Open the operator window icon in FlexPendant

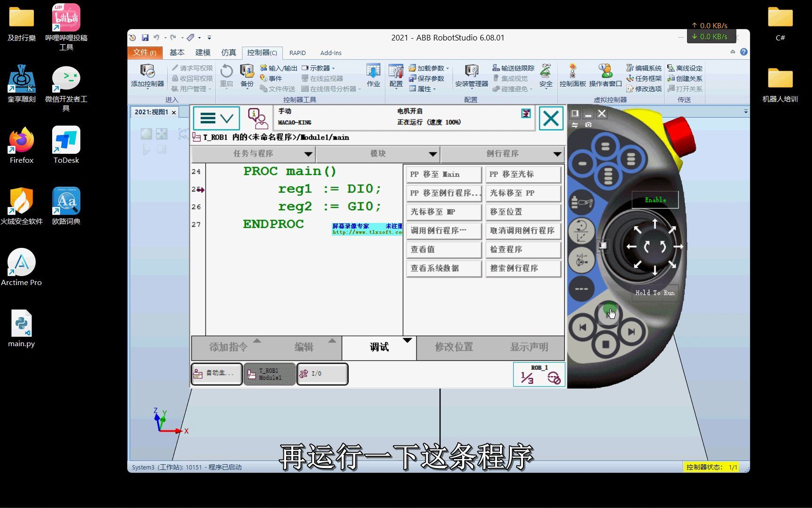[x=258, y=119]
